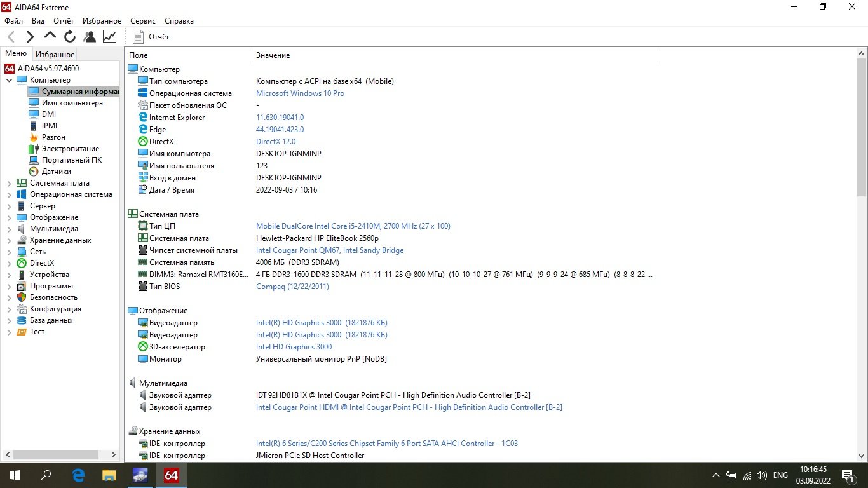This screenshot has width=868, height=488.
Task: Click the AIDA64 taskbar icon
Action: tap(171, 475)
